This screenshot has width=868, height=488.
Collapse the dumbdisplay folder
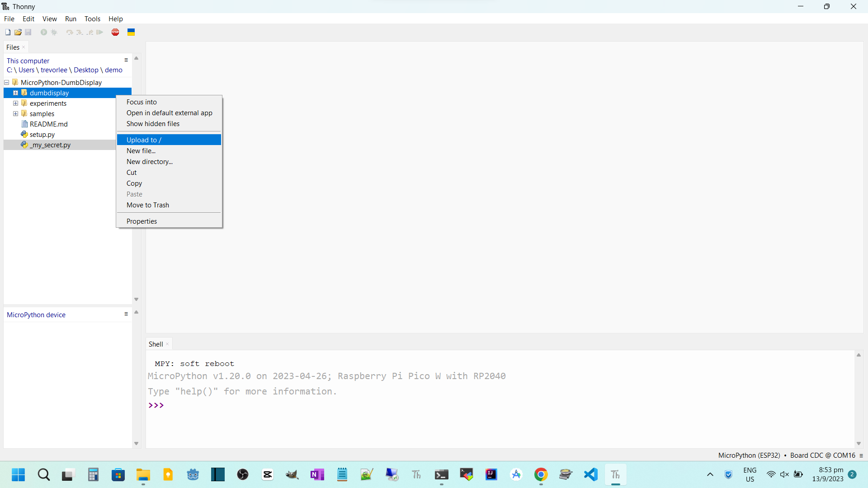tap(15, 92)
